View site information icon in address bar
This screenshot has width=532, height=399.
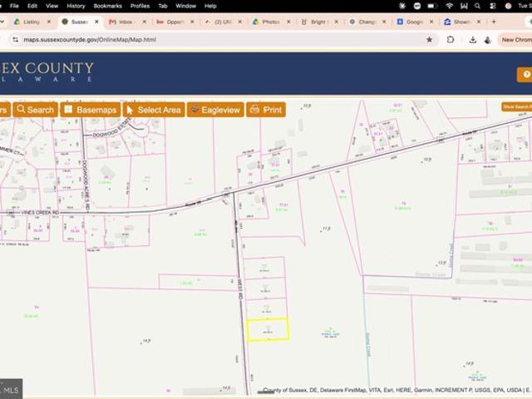[x=15, y=40]
